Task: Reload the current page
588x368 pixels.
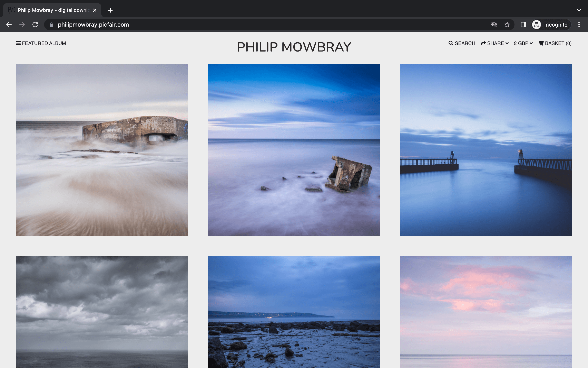Action: click(35, 25)
